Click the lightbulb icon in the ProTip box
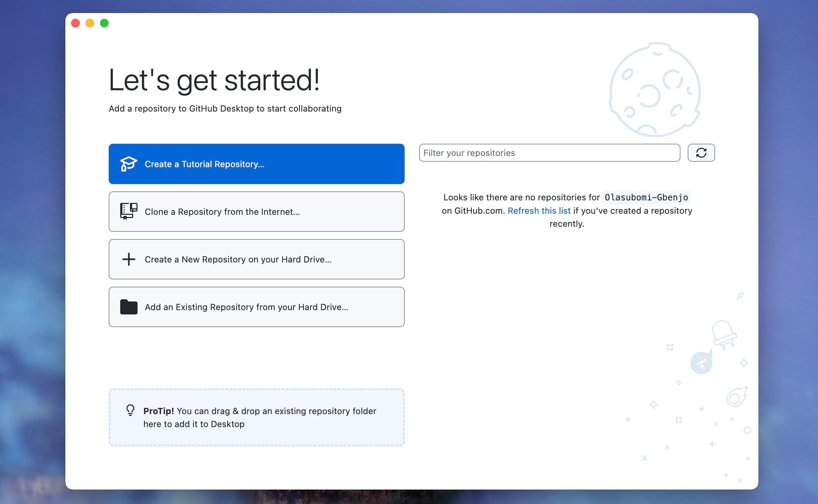The width and height of the screenshot is (818, 504). pos(130,411)
